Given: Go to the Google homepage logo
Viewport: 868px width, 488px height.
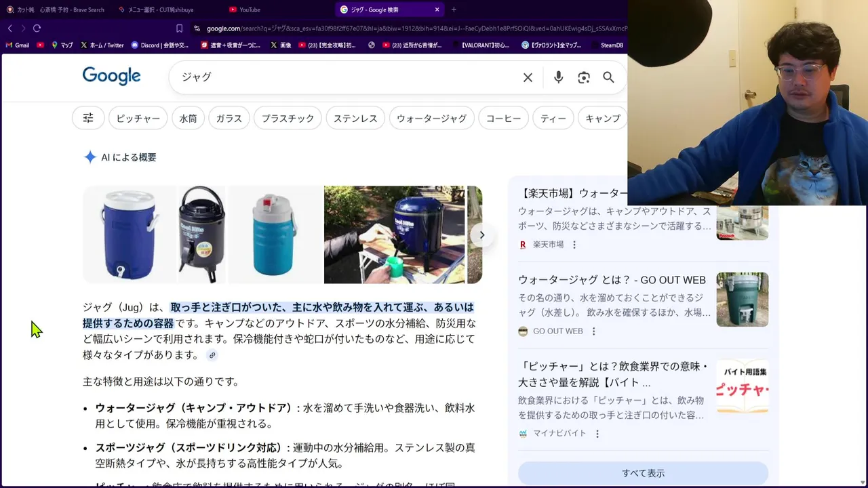Looking at the screenshot, I should (111, 76).
